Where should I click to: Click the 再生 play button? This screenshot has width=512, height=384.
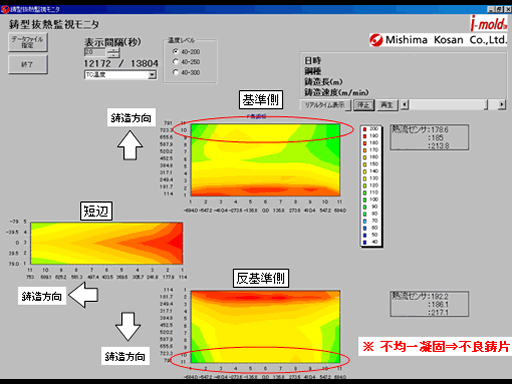[387, 105]
